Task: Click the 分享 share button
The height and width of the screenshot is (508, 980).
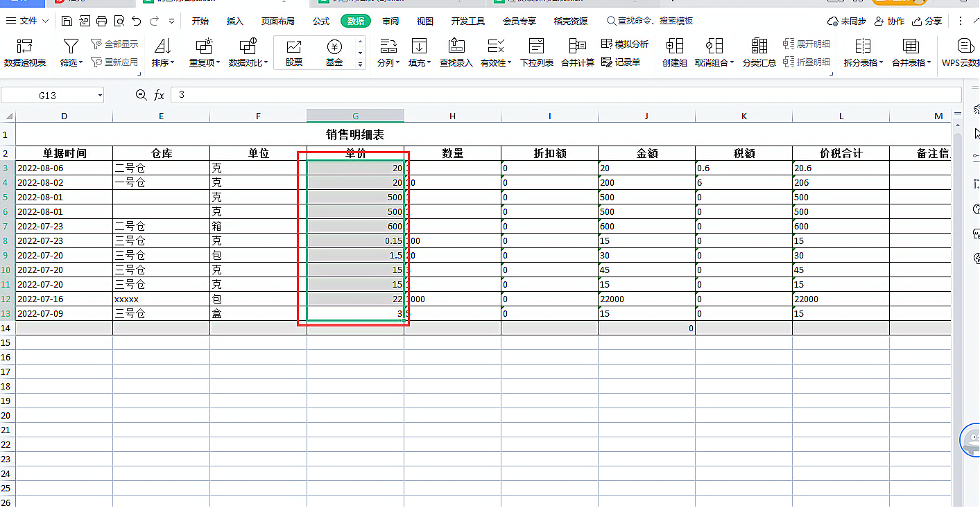Action: tap(927, 21)
